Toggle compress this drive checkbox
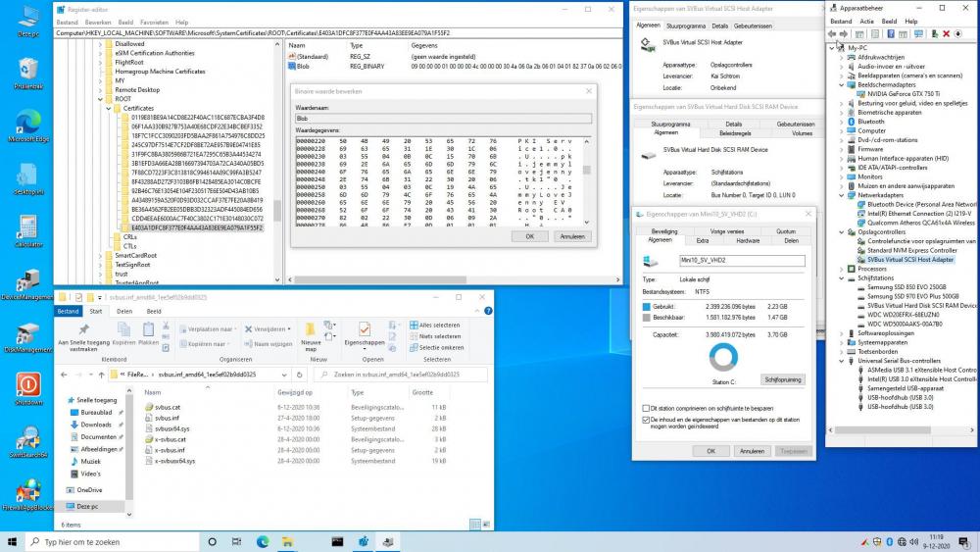The width and height of the screenshot is (980, 552). tap(646, 408)
